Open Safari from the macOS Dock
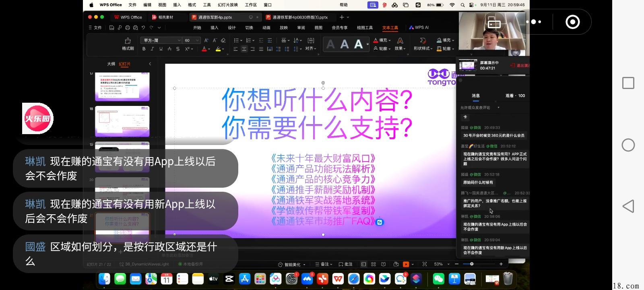This screenshot has width=644, height=290. click(354, 279)
